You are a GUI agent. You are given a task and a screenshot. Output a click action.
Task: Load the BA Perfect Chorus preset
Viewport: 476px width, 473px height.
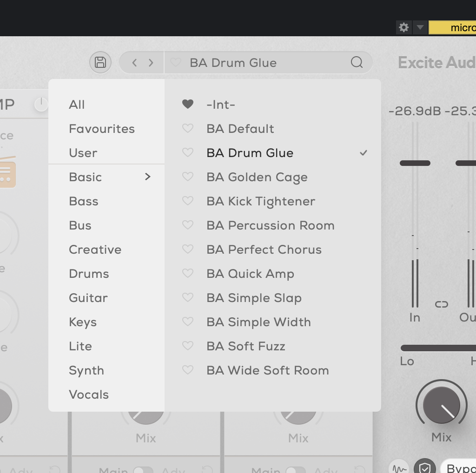(x=264, y=250)
